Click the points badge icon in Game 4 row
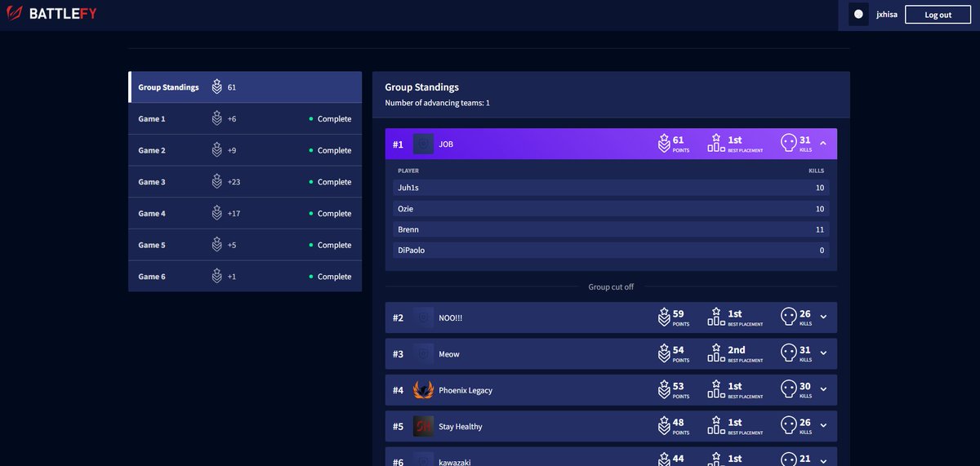Image resolution: width=980 pixels, height=466 pixels. click(x=216, y=214)
